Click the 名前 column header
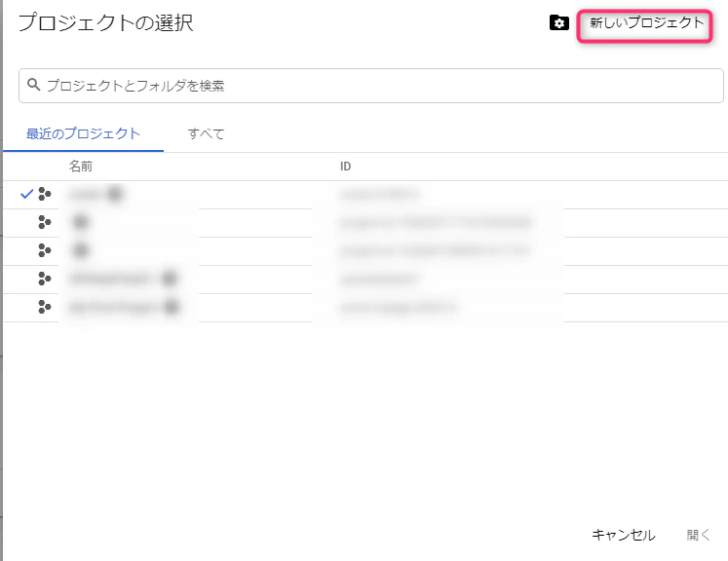 [x=81, y=167]
